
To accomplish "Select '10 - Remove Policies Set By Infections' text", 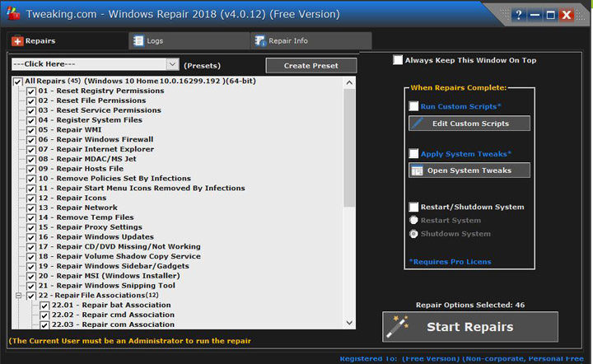I will click(114, 179).
